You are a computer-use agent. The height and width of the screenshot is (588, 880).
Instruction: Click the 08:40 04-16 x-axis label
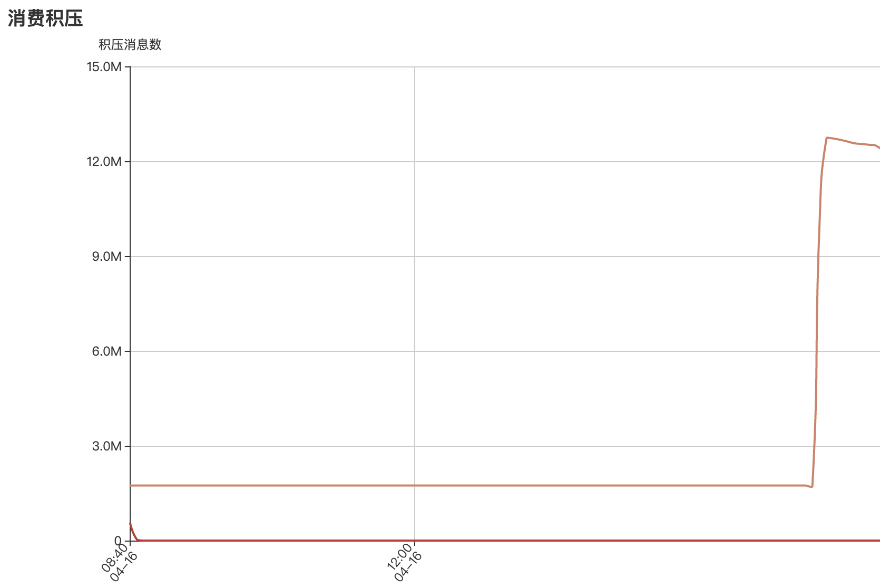120,563
